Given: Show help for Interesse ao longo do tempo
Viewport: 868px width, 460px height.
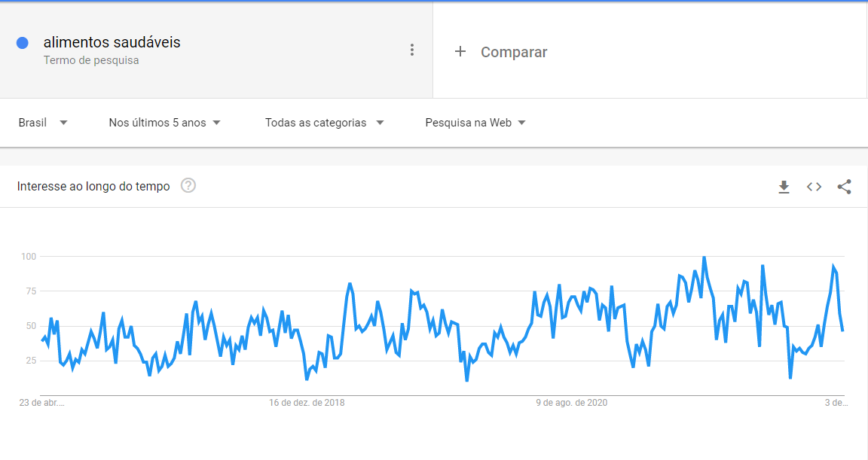Looking at the screenshot, I should click(x=188, y=185).
